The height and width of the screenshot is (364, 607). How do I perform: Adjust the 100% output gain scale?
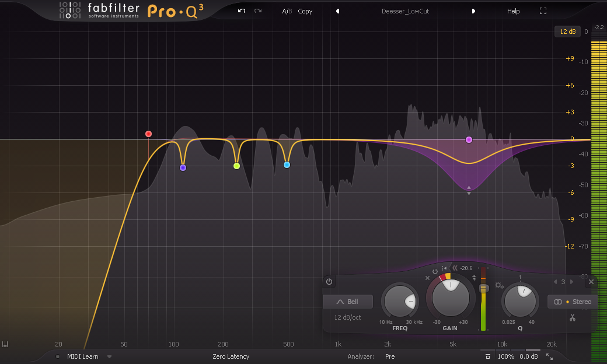coord(505,356)
